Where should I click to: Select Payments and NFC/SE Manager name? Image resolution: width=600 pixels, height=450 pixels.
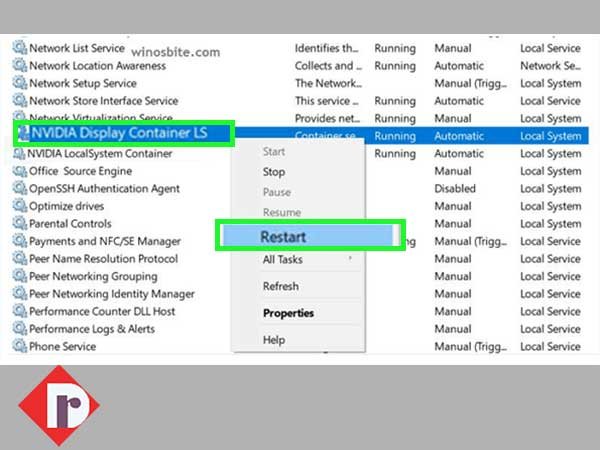pos(105,241)
